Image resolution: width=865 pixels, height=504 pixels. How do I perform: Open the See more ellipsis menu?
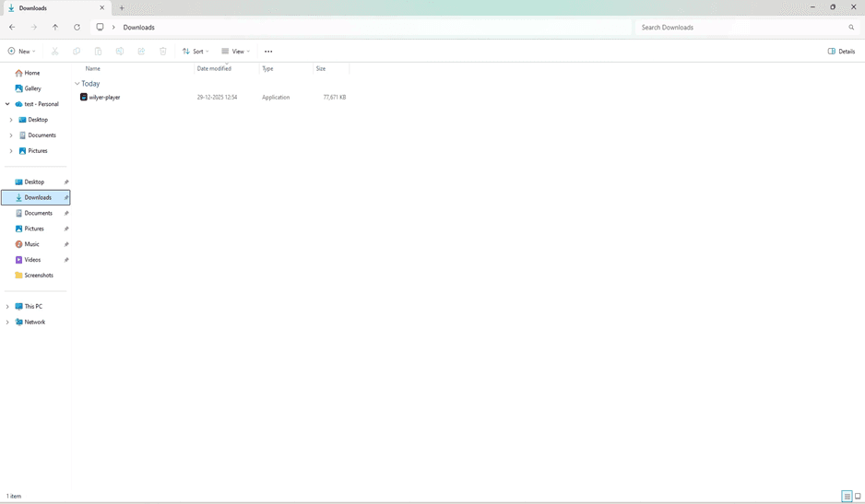pyautogui.click(x=268, y=52)
